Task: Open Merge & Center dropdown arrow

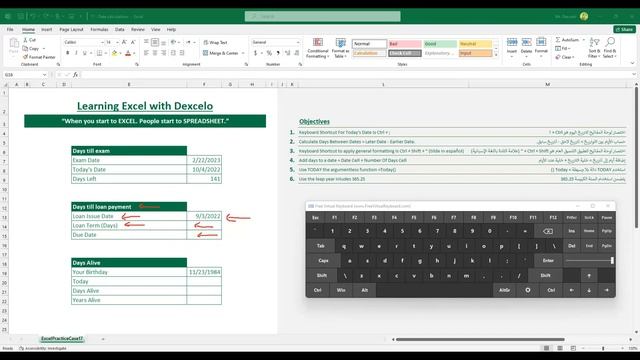Action: pos(243,53)
